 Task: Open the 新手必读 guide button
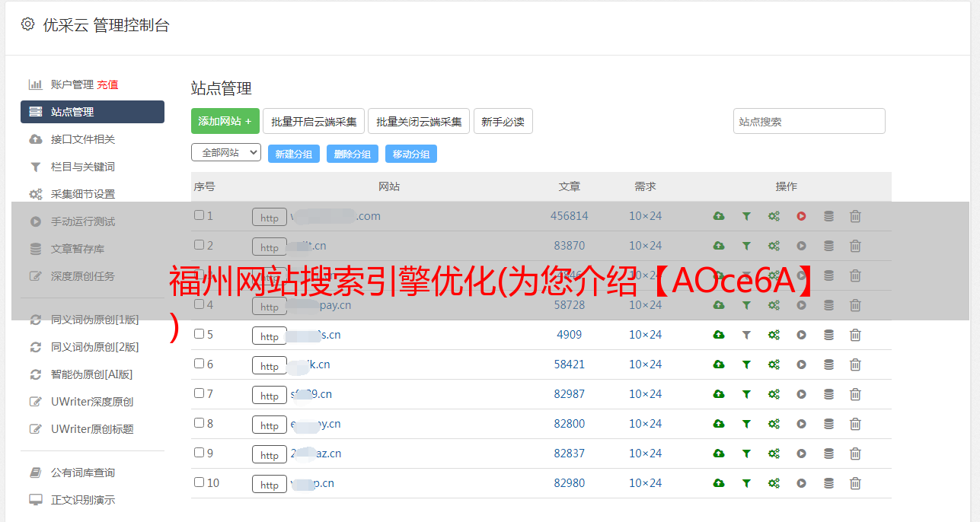point(503,121)
